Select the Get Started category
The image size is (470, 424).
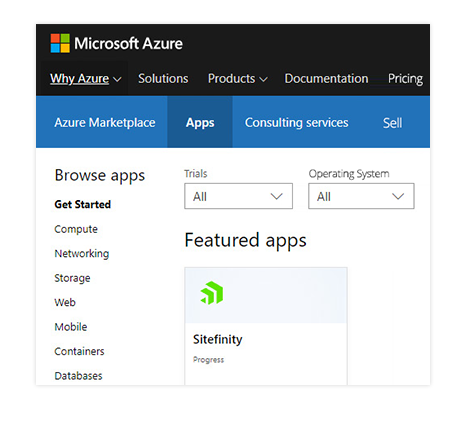(x=83, y=204)
